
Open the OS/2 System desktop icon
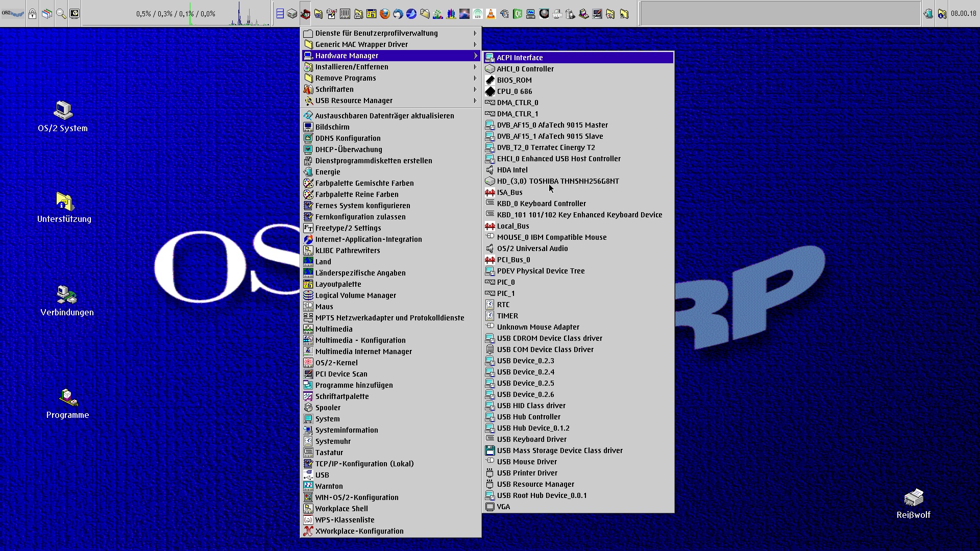click(63, 117)
